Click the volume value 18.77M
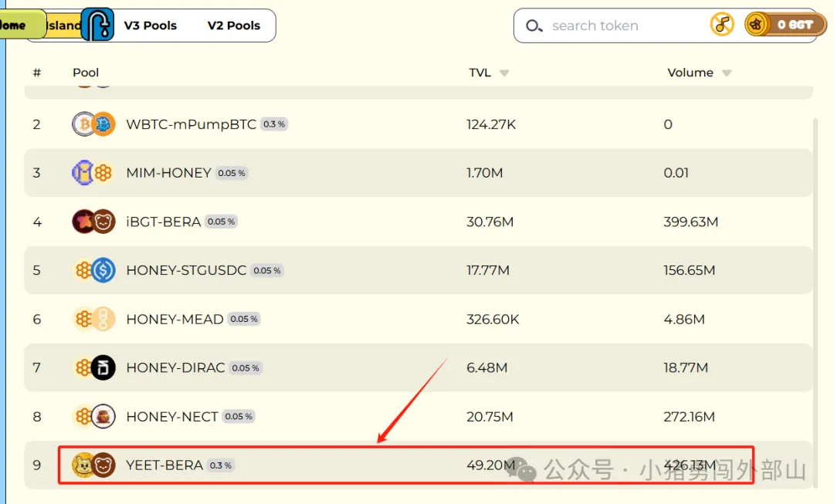 coord(686,367)
